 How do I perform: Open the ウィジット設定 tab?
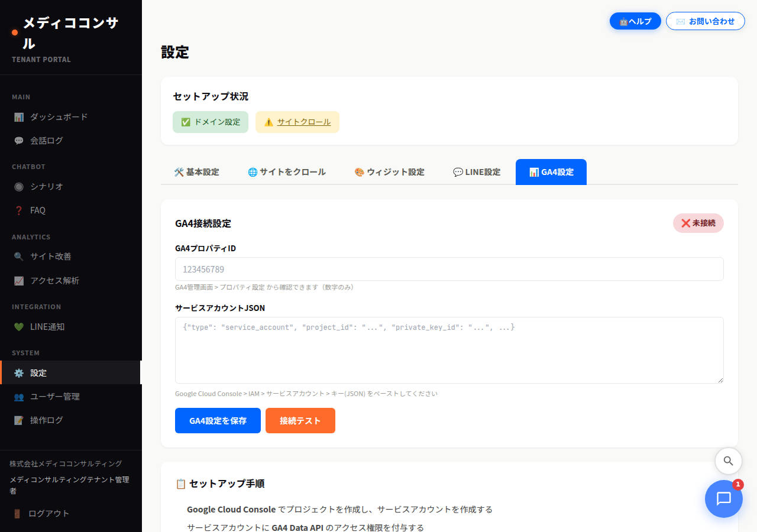pos(390,171)
